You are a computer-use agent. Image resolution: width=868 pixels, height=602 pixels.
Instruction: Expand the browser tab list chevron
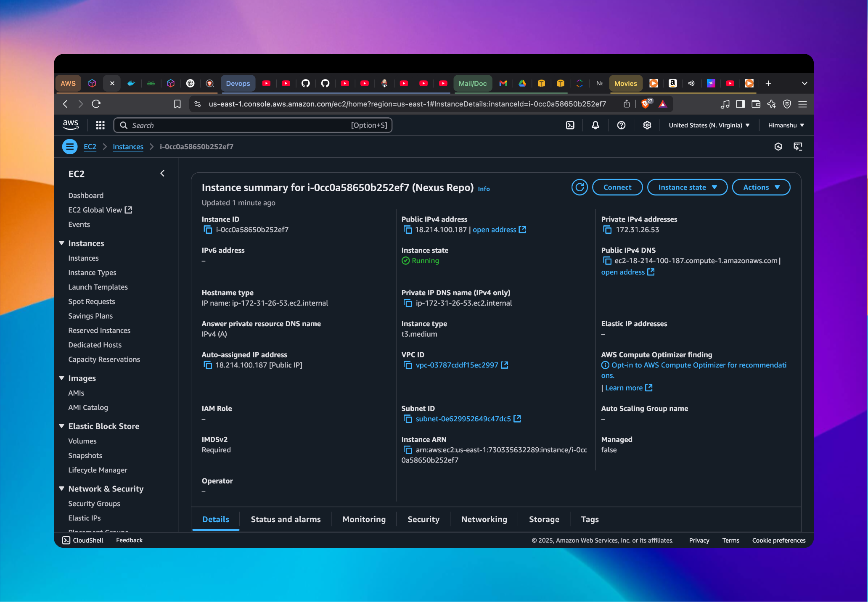click(x=804, y=83)
